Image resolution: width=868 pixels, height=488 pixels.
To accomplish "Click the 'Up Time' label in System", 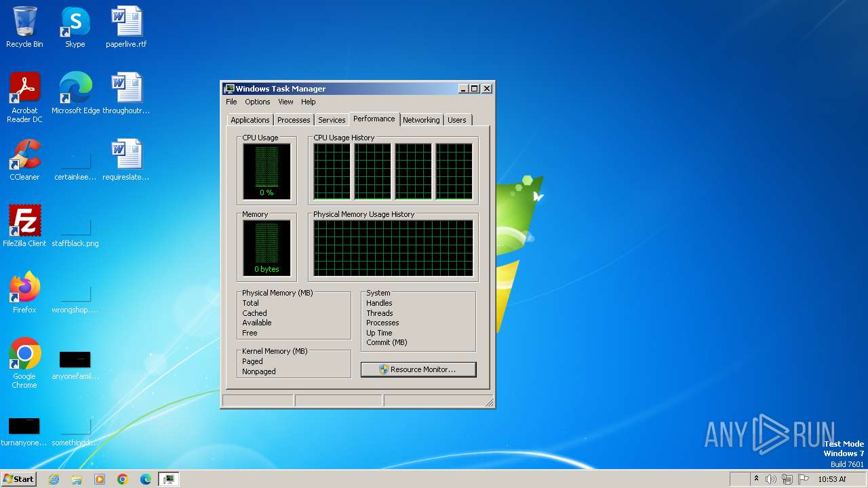I will pos(379,333).
